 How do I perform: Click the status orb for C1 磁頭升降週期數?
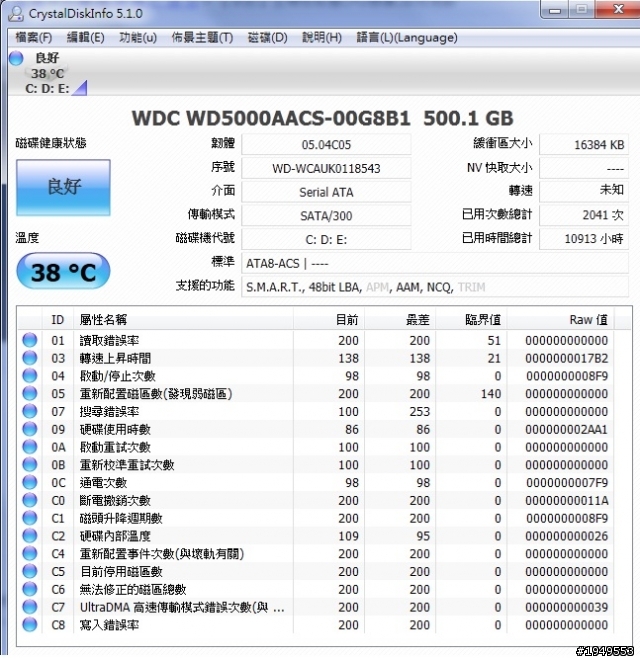click(30, 518)
